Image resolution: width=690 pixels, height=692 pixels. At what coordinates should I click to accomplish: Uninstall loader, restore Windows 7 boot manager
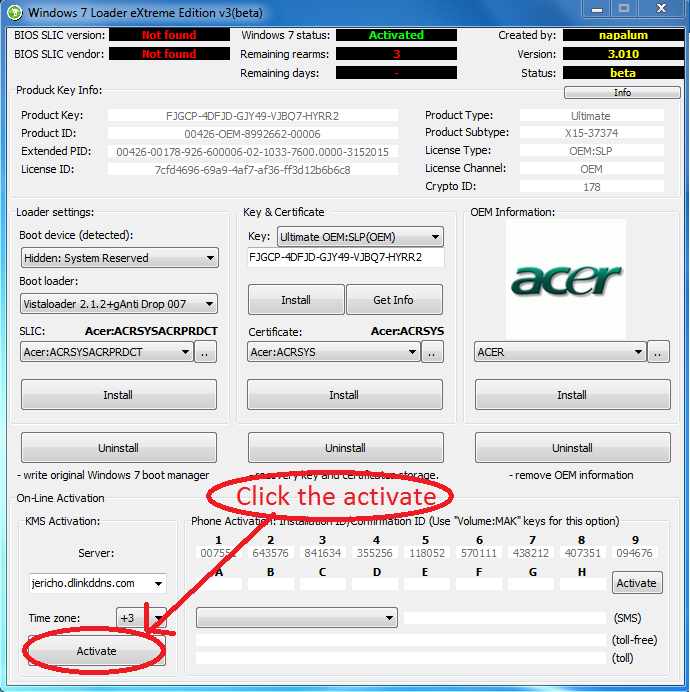coord(119,448)
